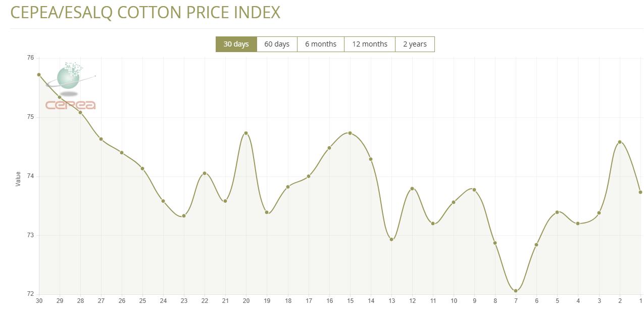The height and width of the screenshot is (309, 644).
Task: Select the data point at day 22
Action: (205, 173)
